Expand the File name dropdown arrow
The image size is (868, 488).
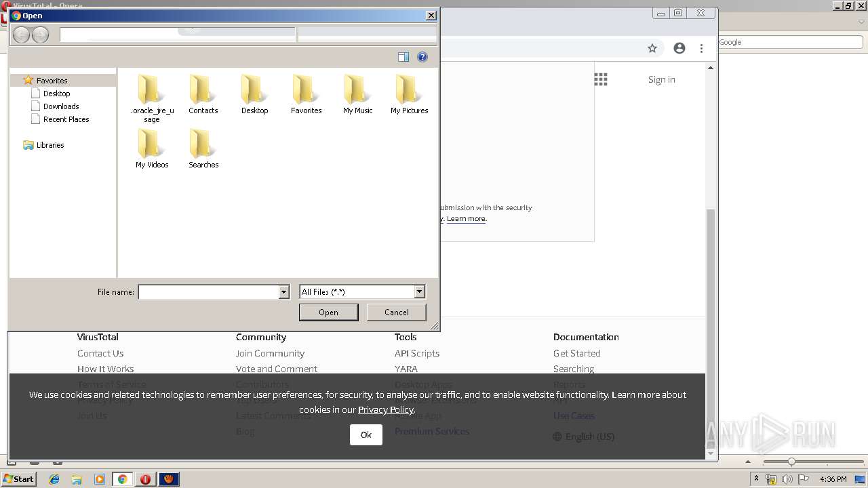pos(284,292)
